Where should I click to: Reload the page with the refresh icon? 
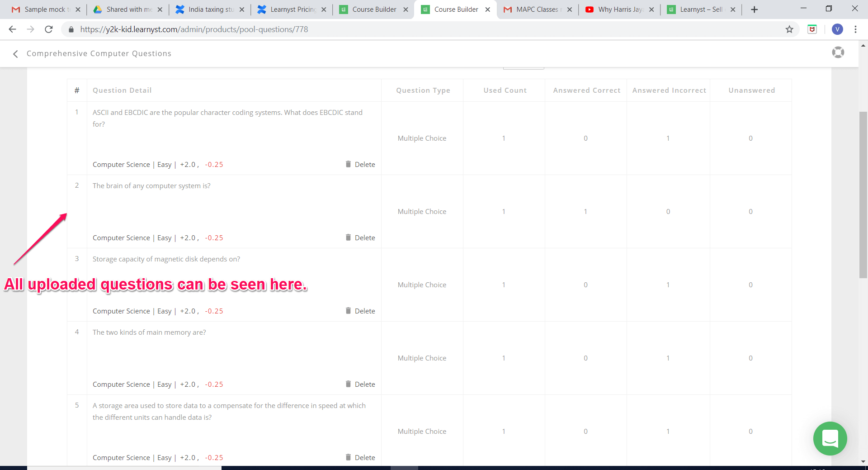[48, 29]
